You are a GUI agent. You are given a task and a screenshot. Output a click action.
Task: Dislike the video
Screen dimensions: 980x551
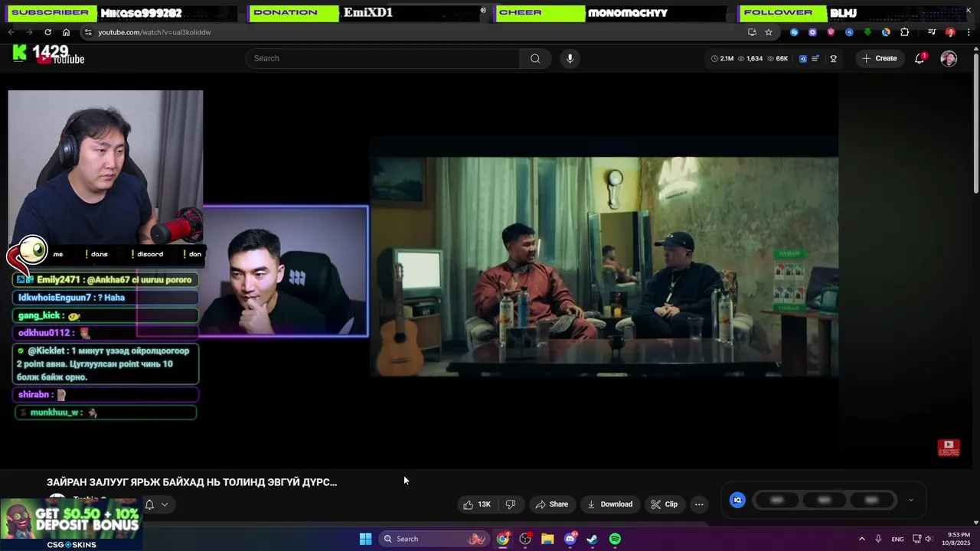(511, 504)
